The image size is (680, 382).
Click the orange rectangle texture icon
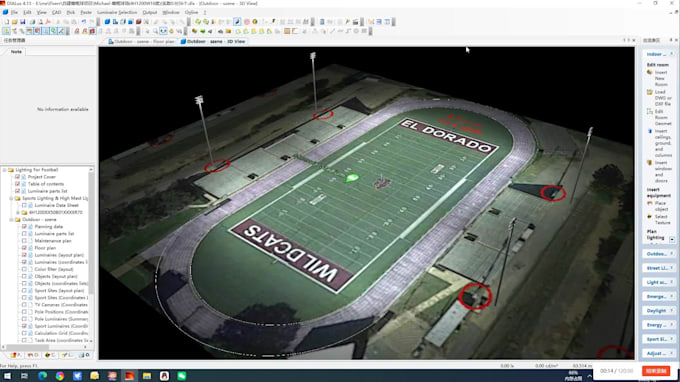287,31
